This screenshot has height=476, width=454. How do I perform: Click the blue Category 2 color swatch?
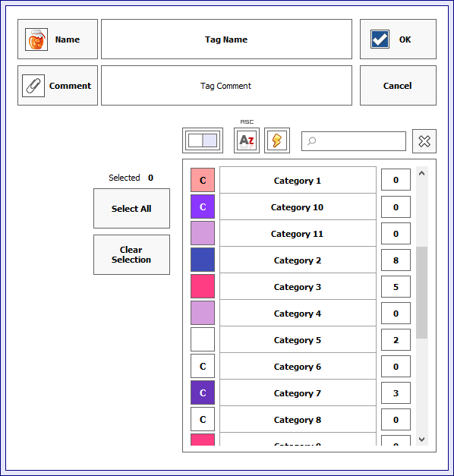click(x=203, y=260)
